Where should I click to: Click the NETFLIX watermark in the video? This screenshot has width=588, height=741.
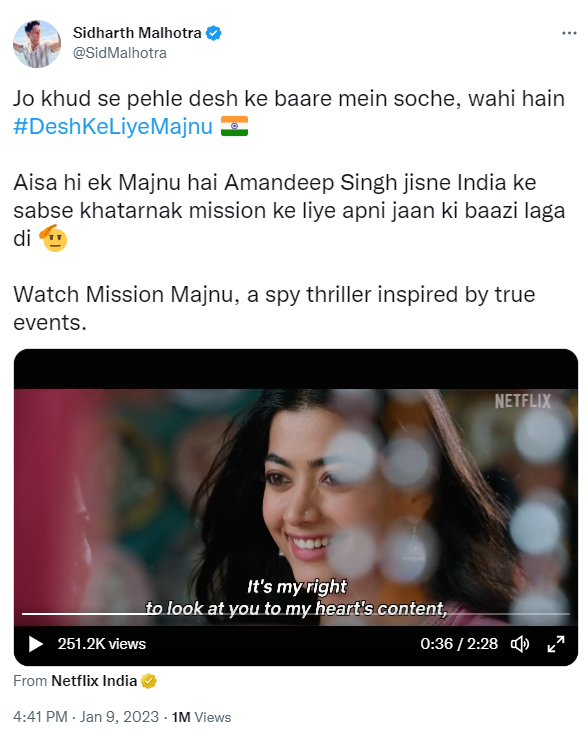(x=523, y=402)
